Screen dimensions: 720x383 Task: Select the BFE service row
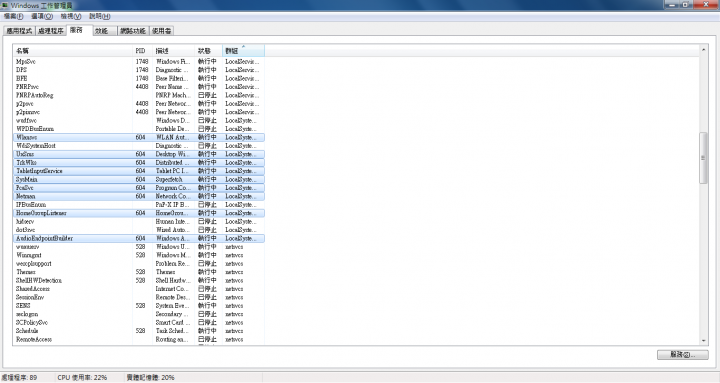tap(139, 79)
